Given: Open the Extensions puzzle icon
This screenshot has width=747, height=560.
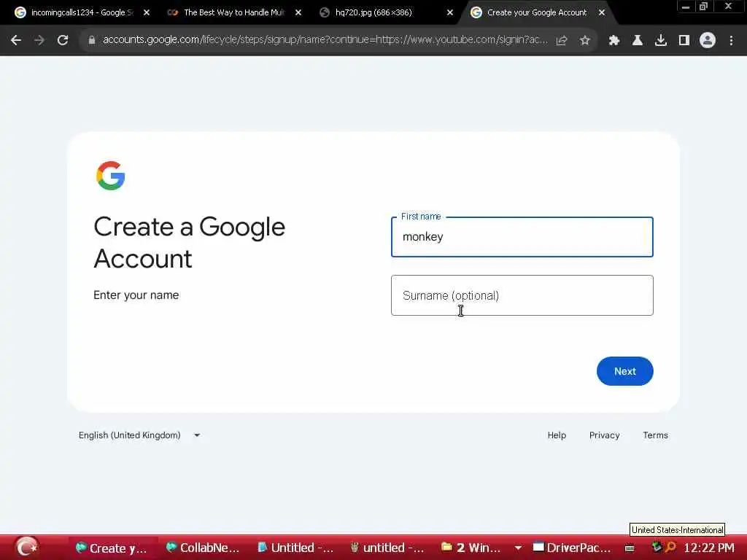Looking at the screenshot, I should tap(614, 41).
